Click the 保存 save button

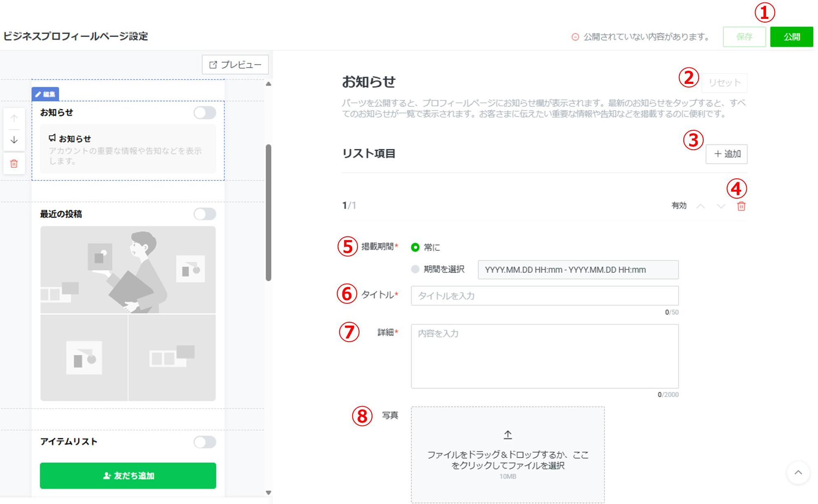click(x=744, y=37)
